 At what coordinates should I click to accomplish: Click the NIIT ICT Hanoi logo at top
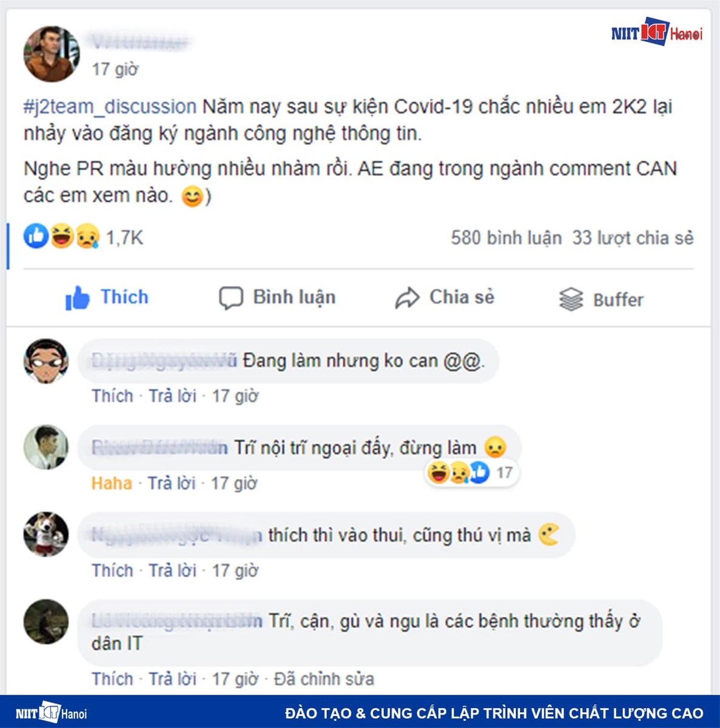click(x=657, y=32)
